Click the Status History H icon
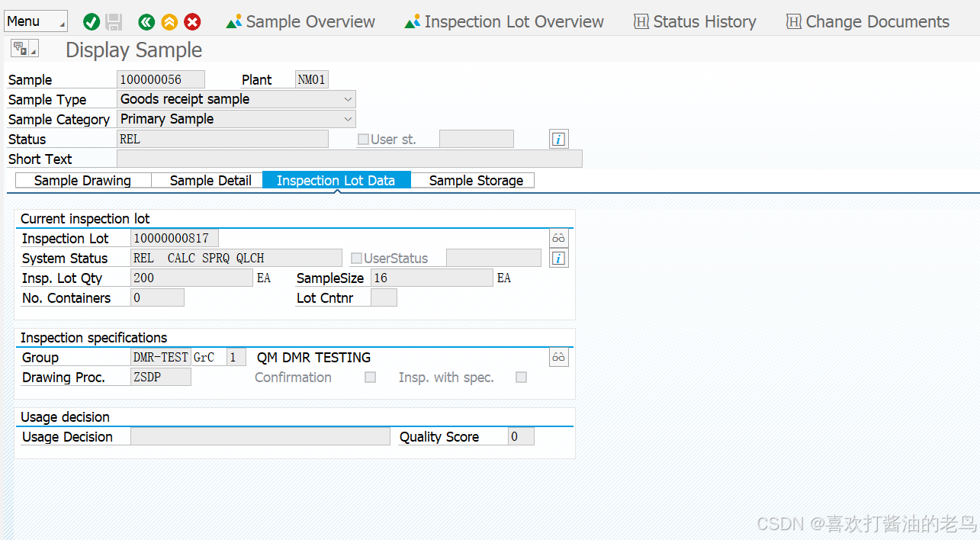Image resolution: width=980 pixels, height=540 pixels. (641, 22)
